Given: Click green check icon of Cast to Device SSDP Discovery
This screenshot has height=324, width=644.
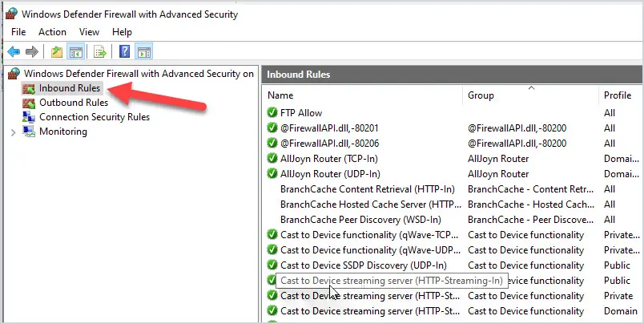Looking at the screenshot, I should pyautogui.click(x=272, y=265).
